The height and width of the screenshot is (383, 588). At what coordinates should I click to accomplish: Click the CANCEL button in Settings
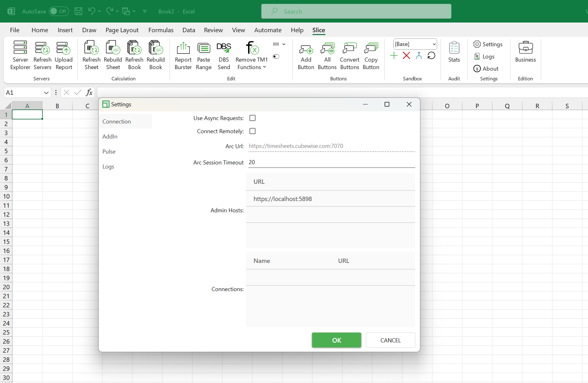point(390,340)
